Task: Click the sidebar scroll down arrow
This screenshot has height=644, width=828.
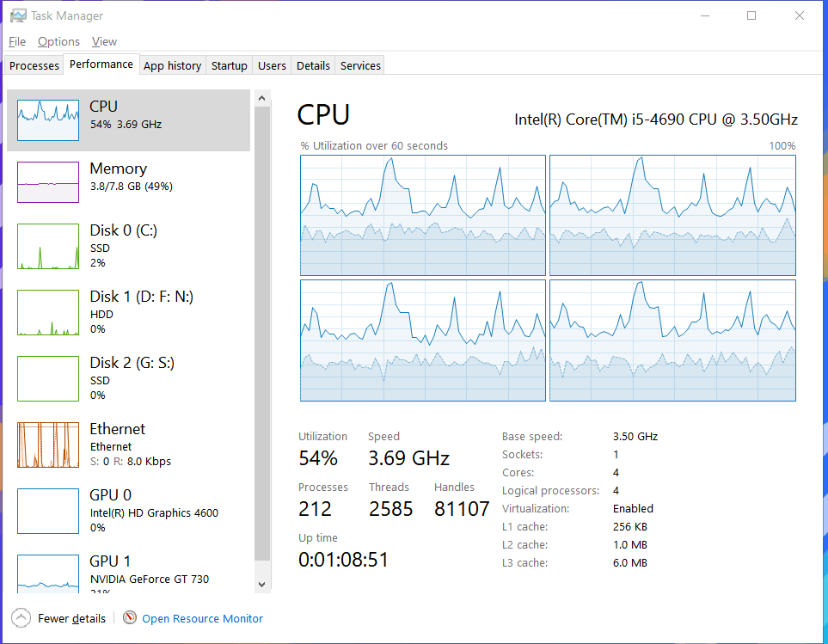Action: pyautogui.click(x=262, y=585)
